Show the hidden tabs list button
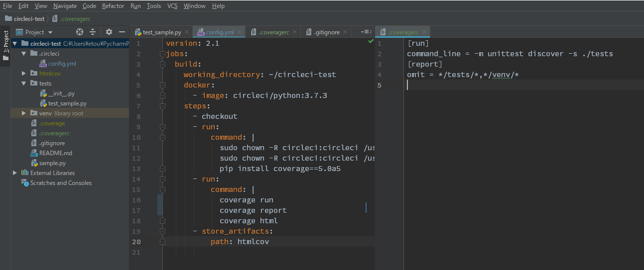The width and height of the screenshot is (644, 270). 367,32
